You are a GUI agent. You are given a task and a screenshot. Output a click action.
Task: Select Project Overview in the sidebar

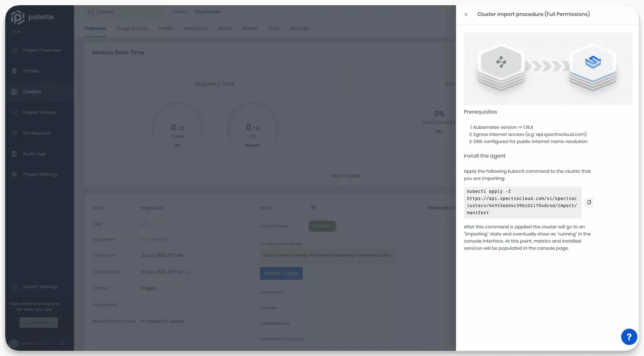tap(41, 50)
